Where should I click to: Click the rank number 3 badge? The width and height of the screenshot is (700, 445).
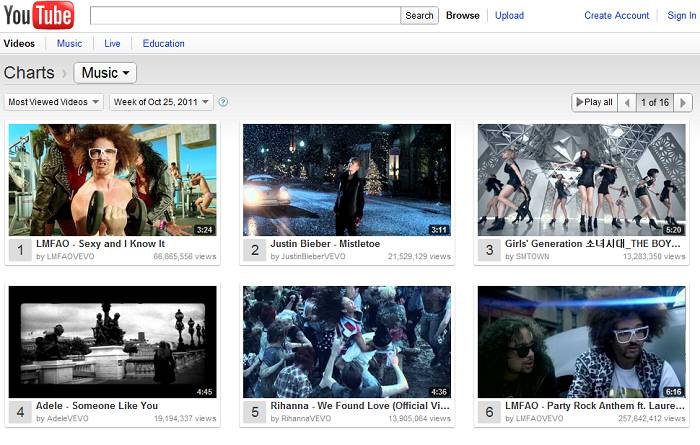point(489,250)
